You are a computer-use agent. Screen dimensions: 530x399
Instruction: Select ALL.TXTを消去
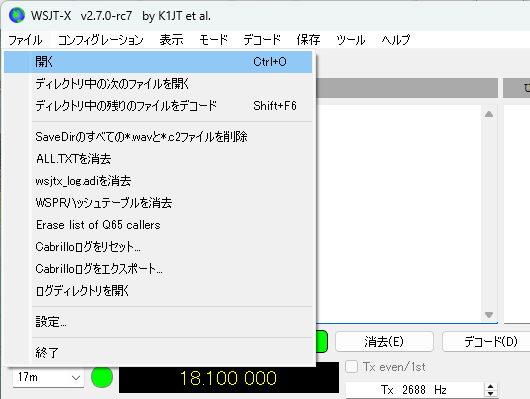tap(158, 159)
